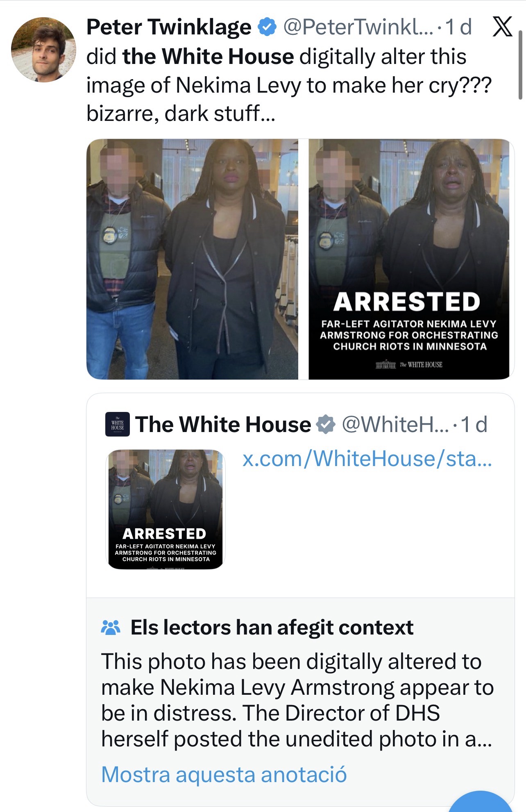
Task: Tap Peter Twinklage's blue verified badge
Action: [267, 27]
